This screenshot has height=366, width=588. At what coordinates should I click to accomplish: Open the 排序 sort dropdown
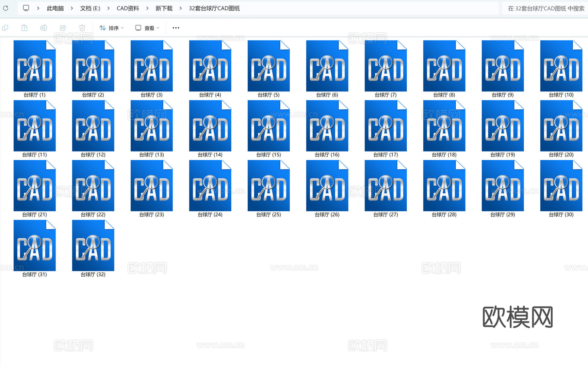111,28
